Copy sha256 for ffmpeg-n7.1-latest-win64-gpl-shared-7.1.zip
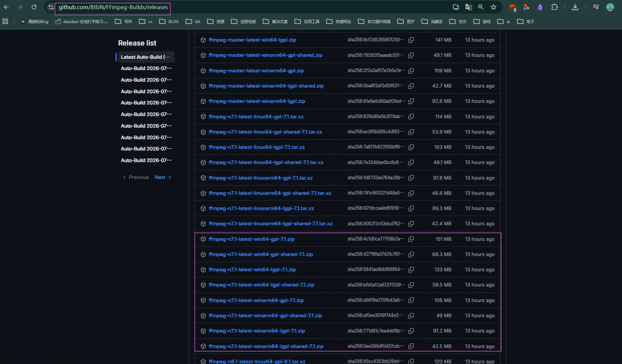The image size is (622, 364). click(411, 254)
